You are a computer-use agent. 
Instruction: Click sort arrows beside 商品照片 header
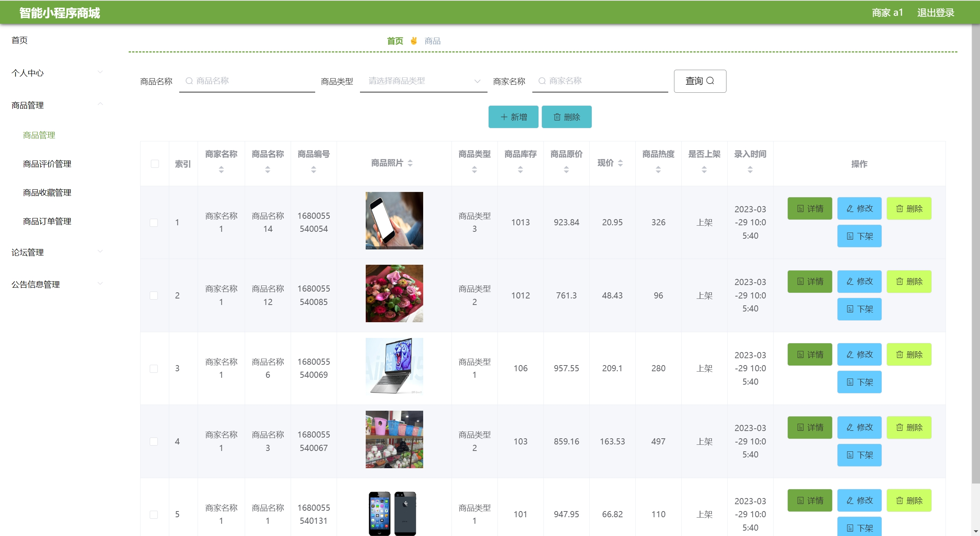coord(410,163)
